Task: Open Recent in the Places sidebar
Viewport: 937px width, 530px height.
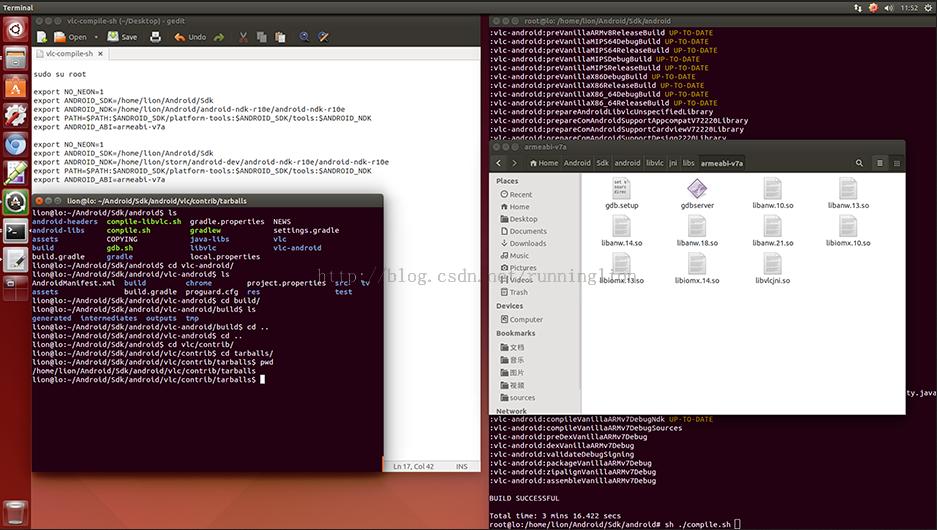Action: coord(516,194)
